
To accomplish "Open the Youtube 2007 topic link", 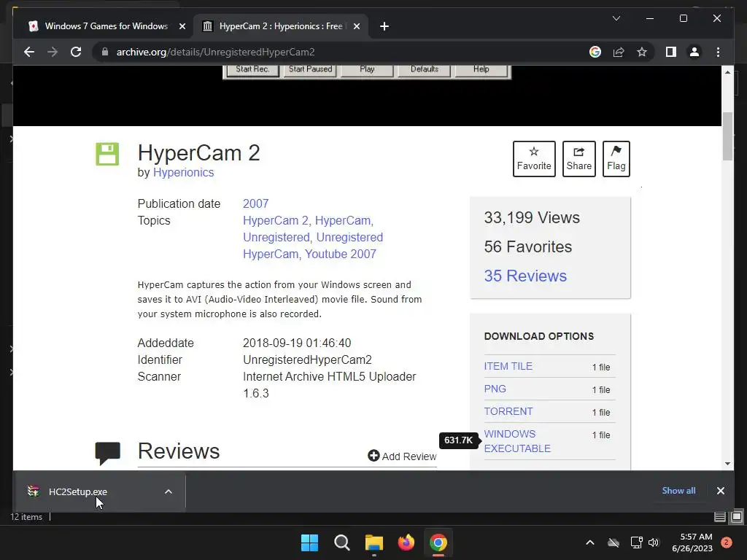I will point(340,254).
